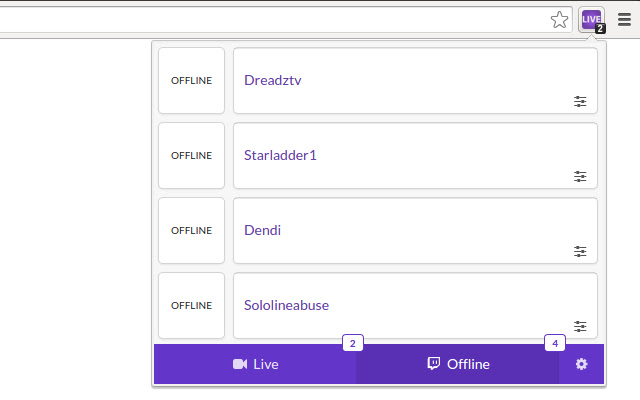Click the purple LIVE extension icon
Viewport: 640px width, 400px height.
591,19
